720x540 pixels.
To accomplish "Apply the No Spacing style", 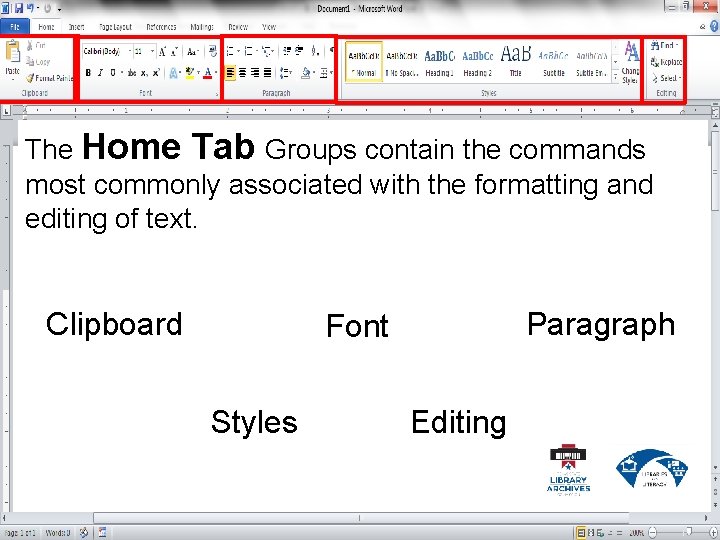I will click(402, 62).
